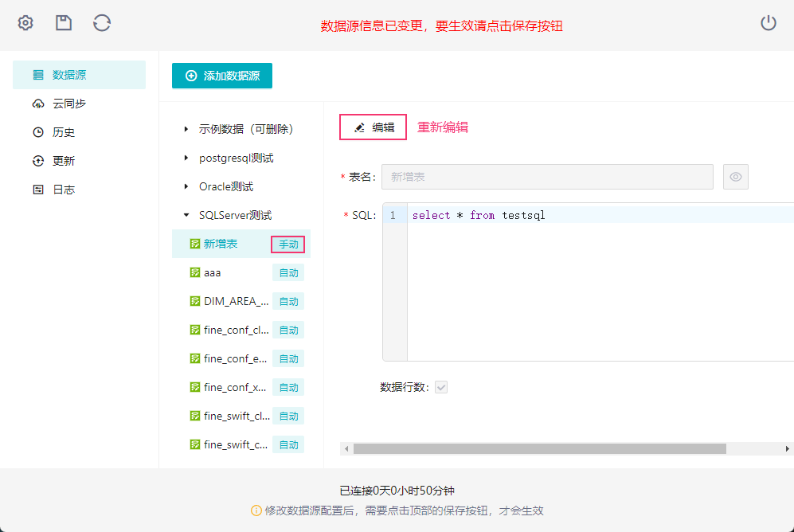Click the 已连接0天0小时50分钟 status text
The height and width of the screenshot is (532, 794).
coord(397,491)
